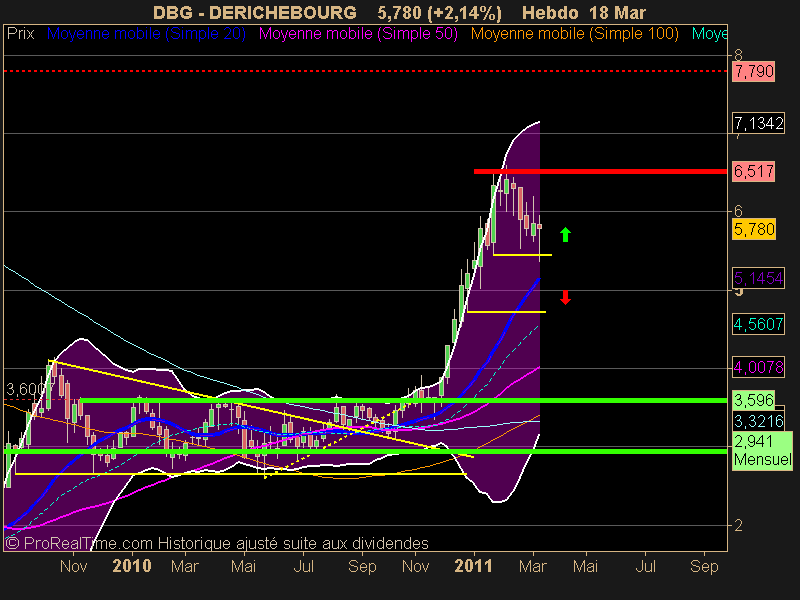
Task: Click the 5,780 current price label
Action: tap(754, 229)
